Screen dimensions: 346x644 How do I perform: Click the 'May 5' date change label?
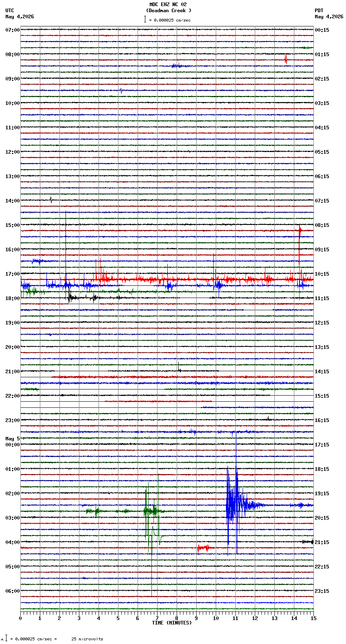pos(12,439)
